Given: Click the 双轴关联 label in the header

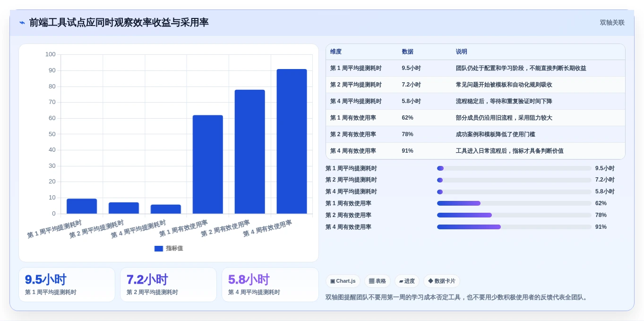Looking at the screenshot, I should (x=612, y=23).
